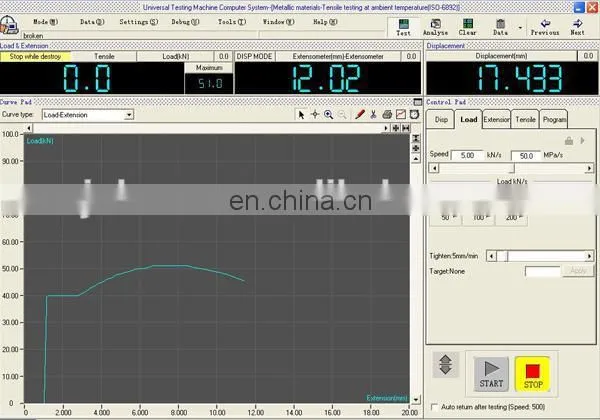The image size is (600, 420).
Task: Select the arrow pointer tool in Curve Pad
Action: point(301,114)
